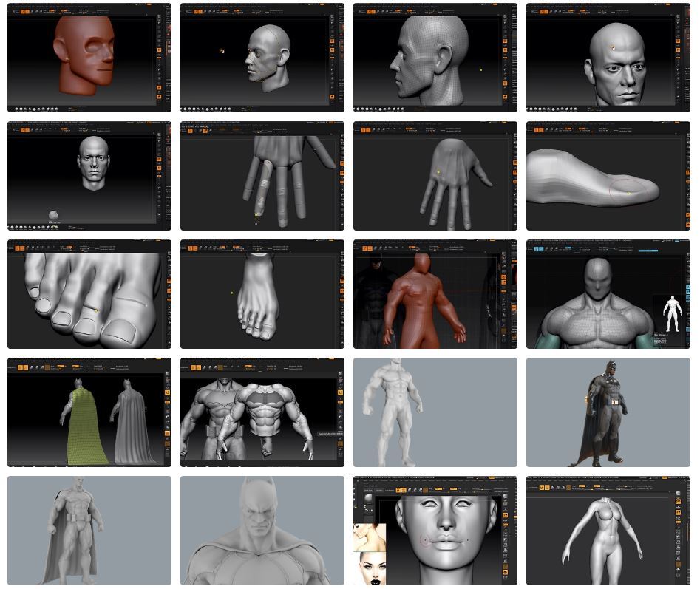Open the full hand back view thumbnail
The width and height of the screenshot is (700, 589).
(x=435, y=176)
